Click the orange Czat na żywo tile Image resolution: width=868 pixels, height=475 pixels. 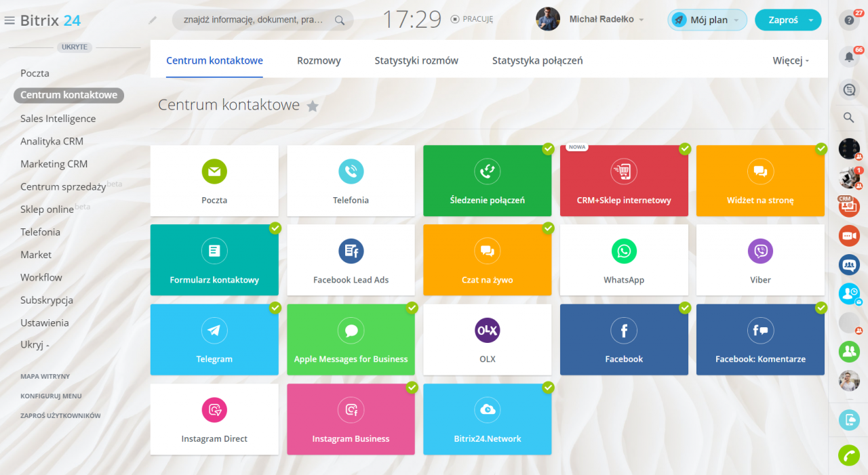(x=487, y=260)
